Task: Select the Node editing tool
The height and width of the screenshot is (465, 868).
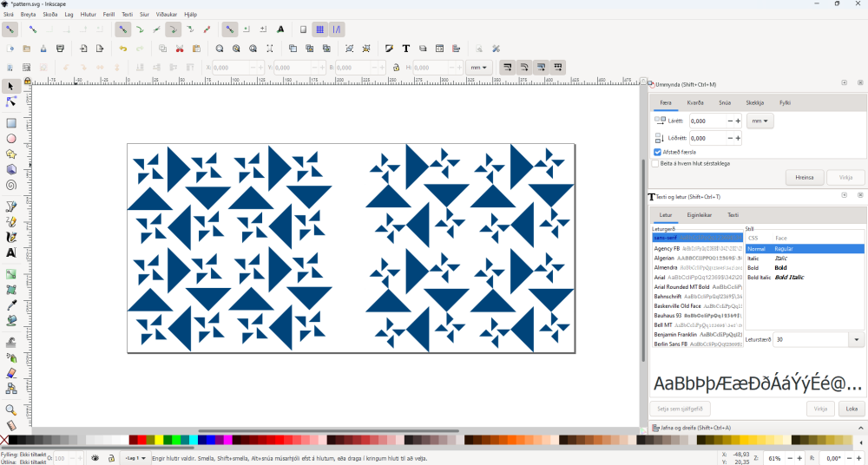Action: [x=10, y=102]
